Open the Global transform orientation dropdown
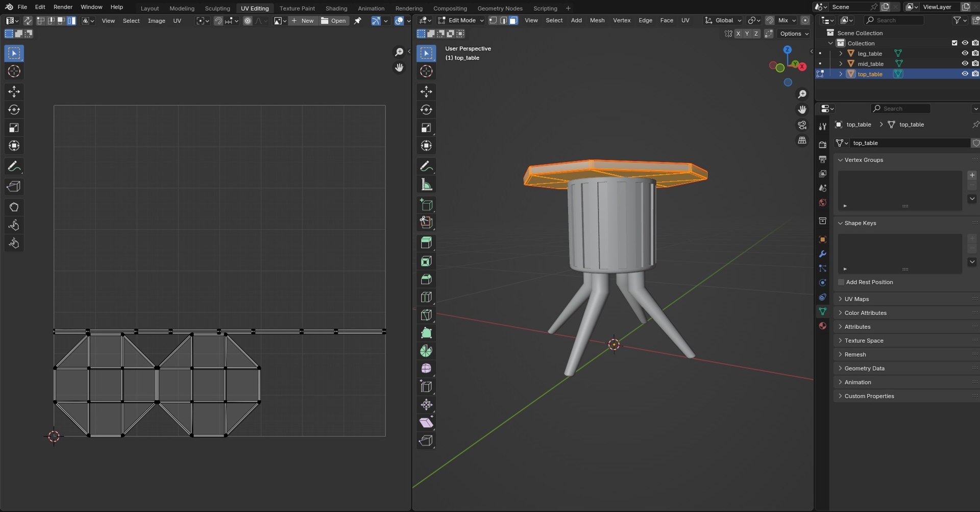 pos(723,20)
